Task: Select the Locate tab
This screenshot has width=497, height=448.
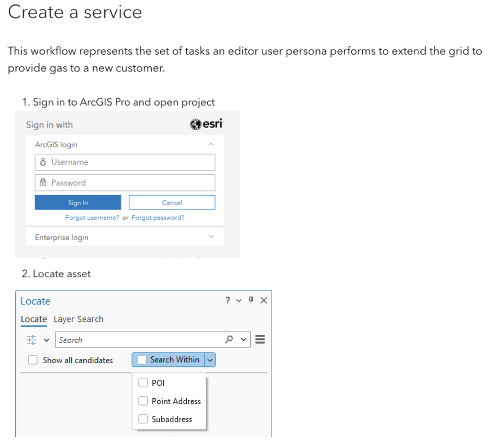Action: coord(34,319)
